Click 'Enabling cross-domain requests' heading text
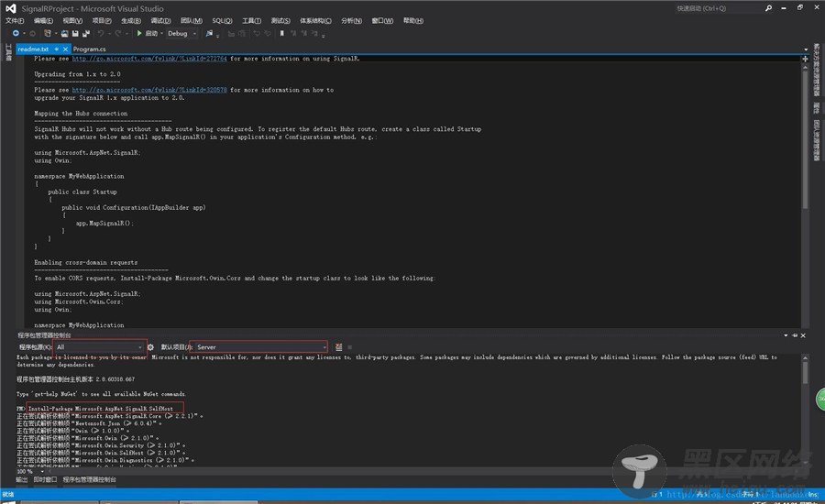 point(86,262)
